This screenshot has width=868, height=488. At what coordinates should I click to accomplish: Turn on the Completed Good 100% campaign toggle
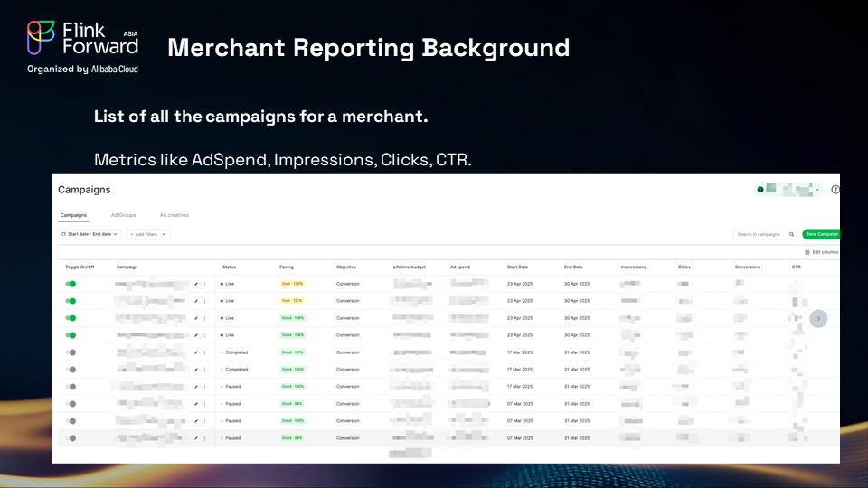coord(71,370)
